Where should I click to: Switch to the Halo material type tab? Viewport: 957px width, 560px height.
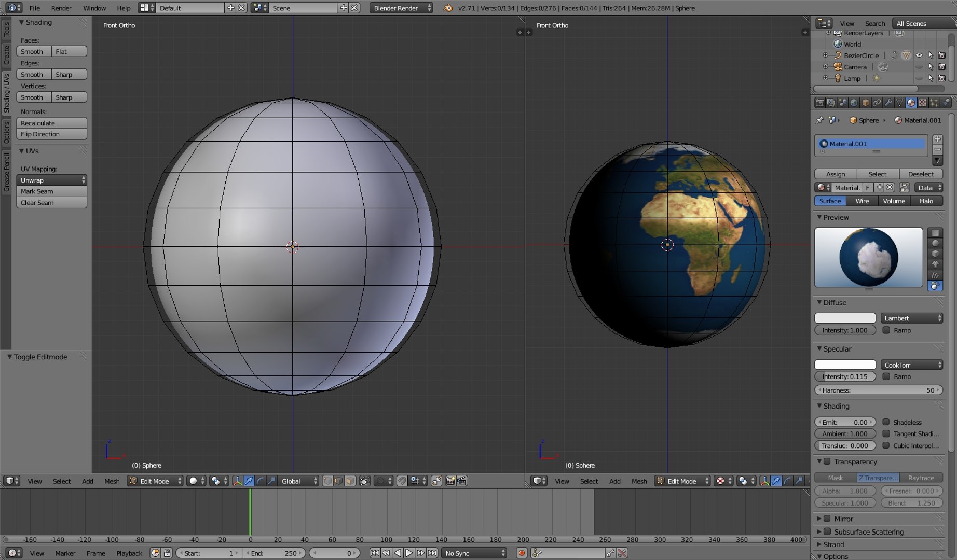[x=926, y=201]
